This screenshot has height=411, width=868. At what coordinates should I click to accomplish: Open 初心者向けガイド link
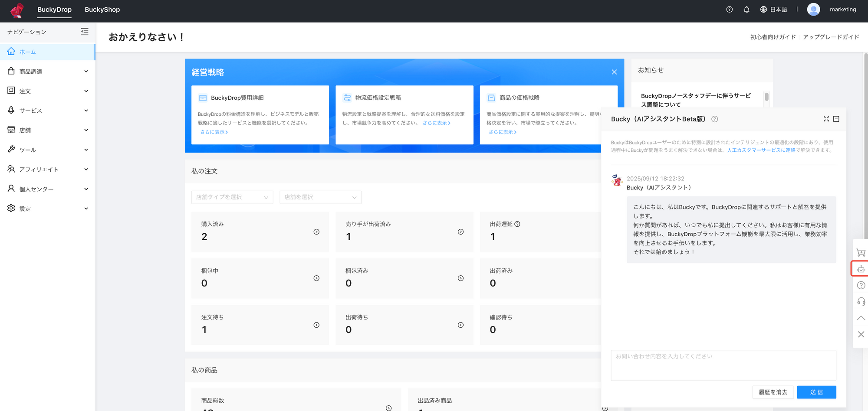click(773, 37)
